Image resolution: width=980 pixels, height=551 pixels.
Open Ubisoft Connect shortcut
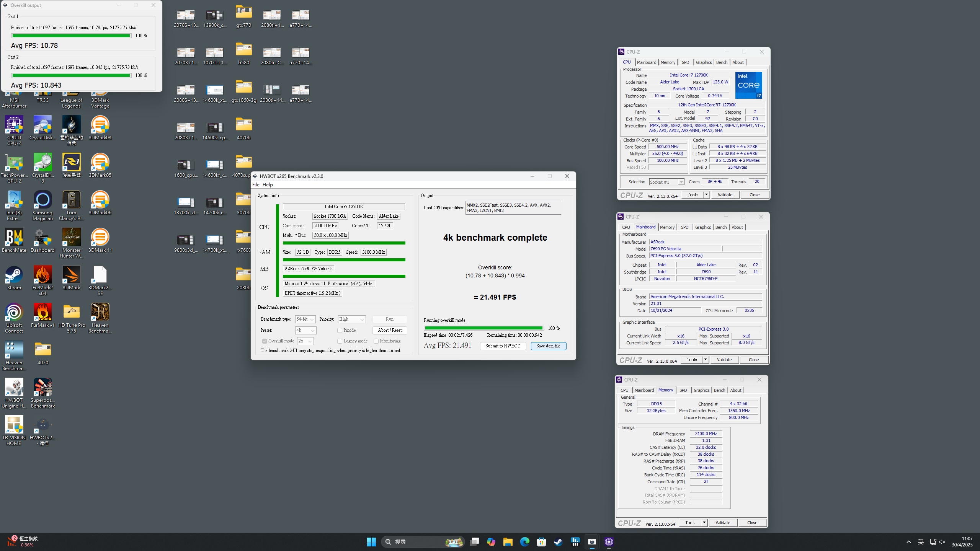point(14,318)
